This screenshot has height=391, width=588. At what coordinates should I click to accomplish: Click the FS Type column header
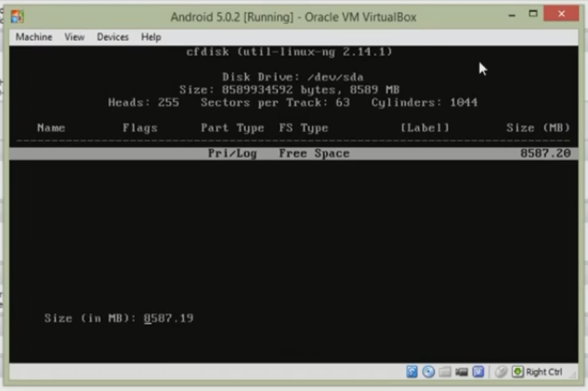point(304,128)
